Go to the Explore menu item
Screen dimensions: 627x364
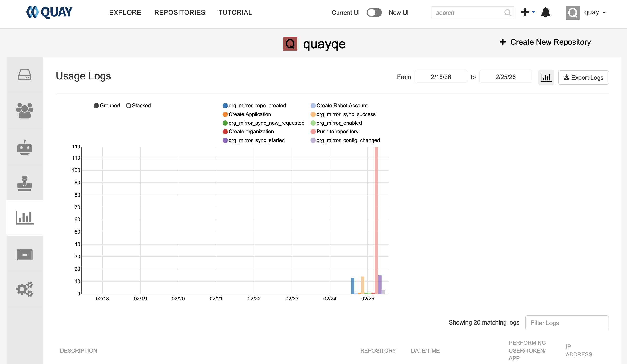(x=125, y=12)
